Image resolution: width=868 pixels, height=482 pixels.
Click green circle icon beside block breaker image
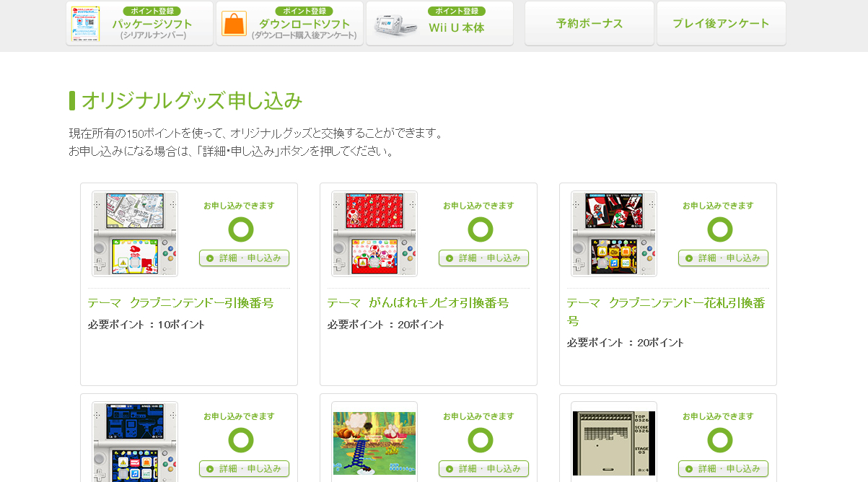(720, 440)
